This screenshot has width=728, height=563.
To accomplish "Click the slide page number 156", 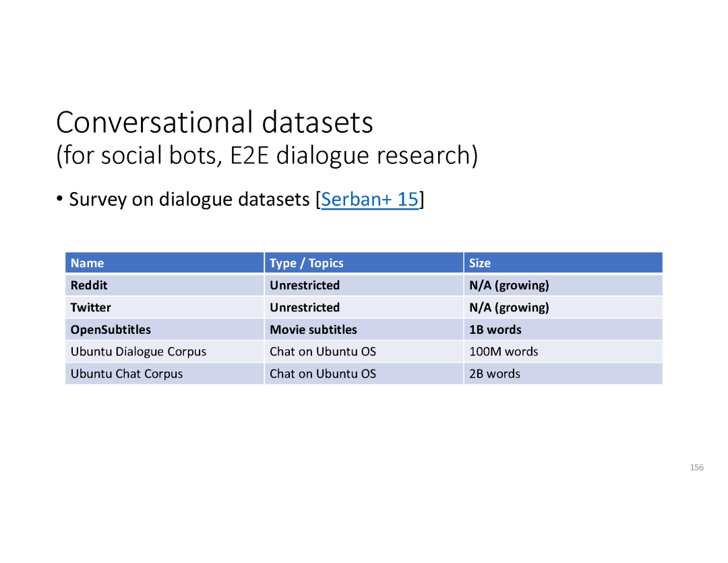I will pos(696,467).
